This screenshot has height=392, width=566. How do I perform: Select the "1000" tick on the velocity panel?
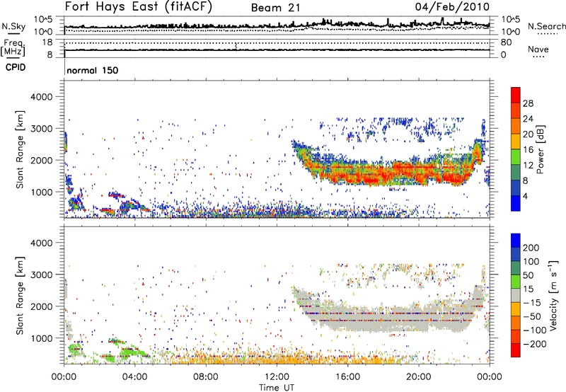tap(42, 338)
